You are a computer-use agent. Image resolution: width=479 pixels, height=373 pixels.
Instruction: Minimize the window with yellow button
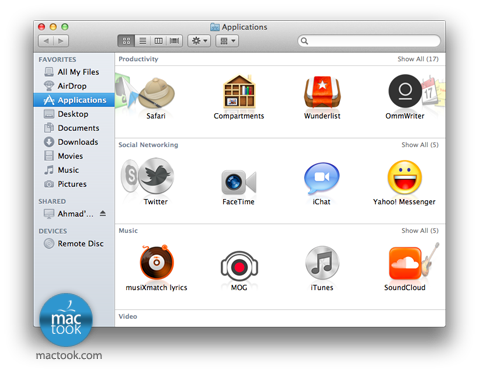point(53,27)
